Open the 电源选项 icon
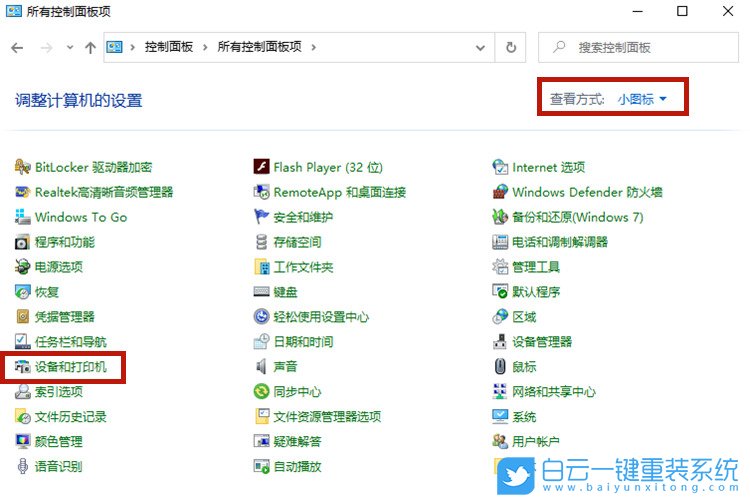This screenshot has width=750, height=500. coord(22,267)
